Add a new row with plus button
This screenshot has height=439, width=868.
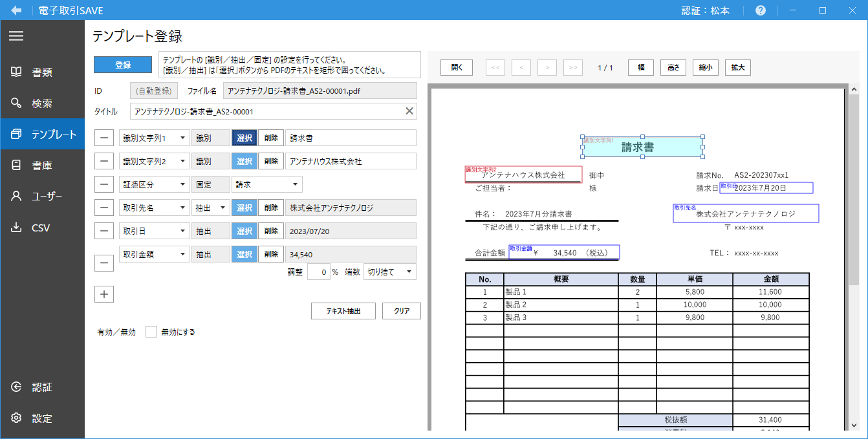(104, 294)
